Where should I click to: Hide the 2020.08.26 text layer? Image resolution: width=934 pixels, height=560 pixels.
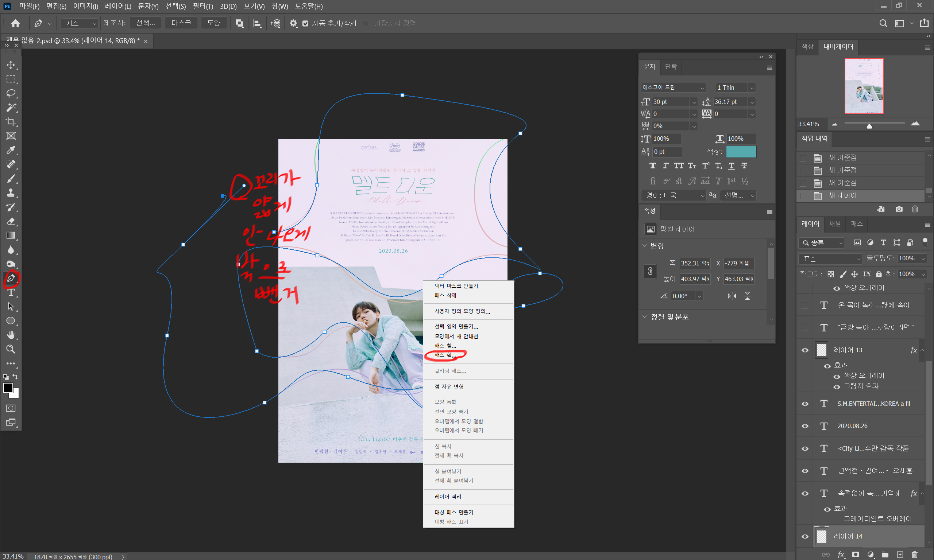pos(805,426)
